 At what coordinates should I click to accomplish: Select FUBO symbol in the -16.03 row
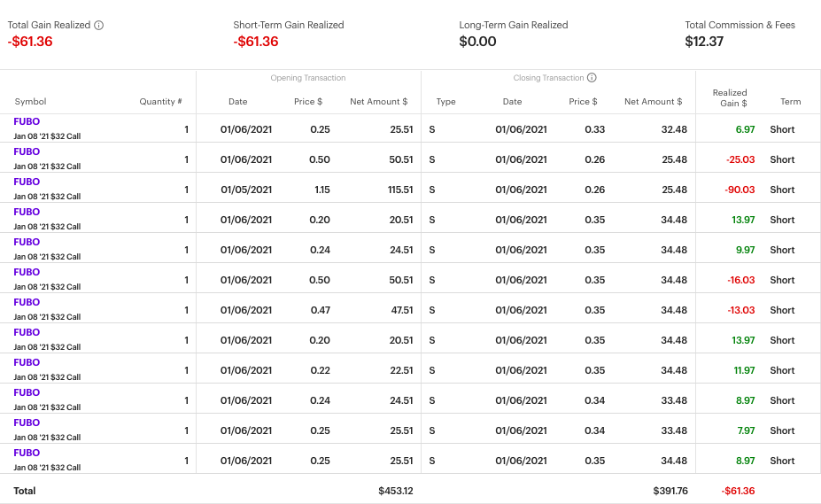point(27,272)
